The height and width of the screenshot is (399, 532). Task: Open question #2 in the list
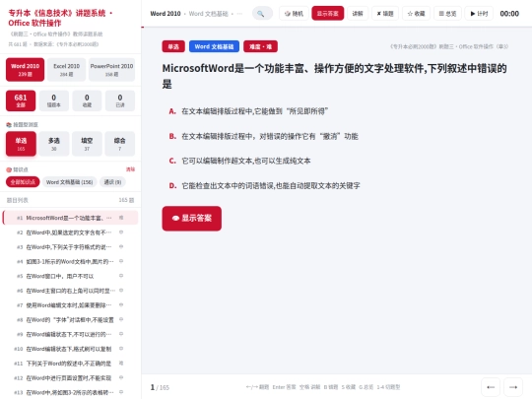70,233
